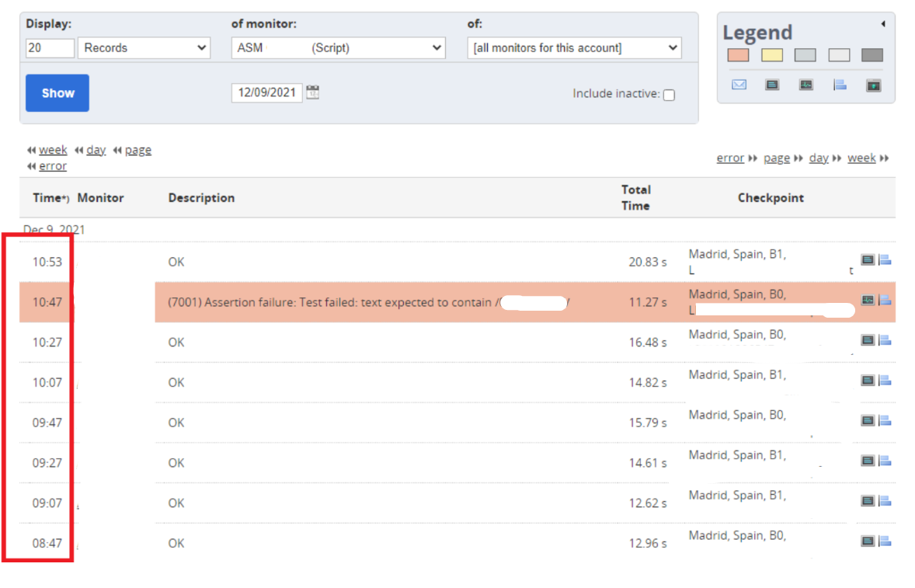Open check details icon for 10:53 row
The image size is (915, 588).
click(x=868, y=260)
